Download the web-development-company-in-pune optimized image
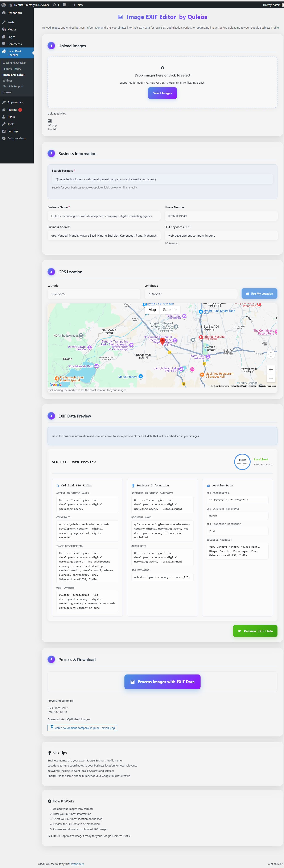 point(82,728)
